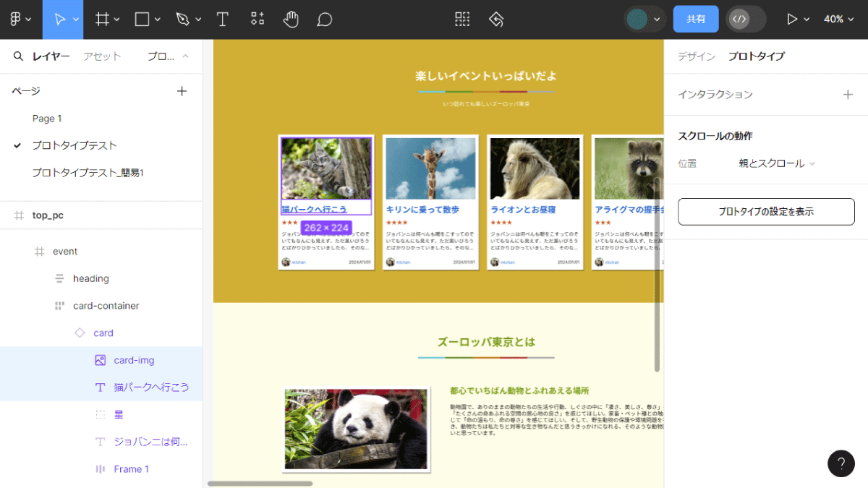Select the Pen tool
868x488 pixels.
[x=183, y=20]
